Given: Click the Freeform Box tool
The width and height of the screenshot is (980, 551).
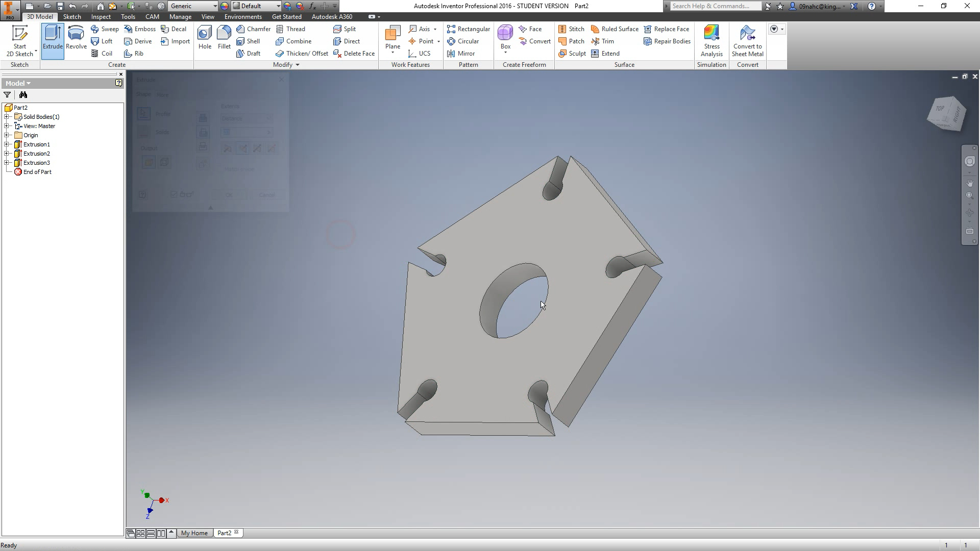Looking at the screenshot, I should click(x=505, y=37).
